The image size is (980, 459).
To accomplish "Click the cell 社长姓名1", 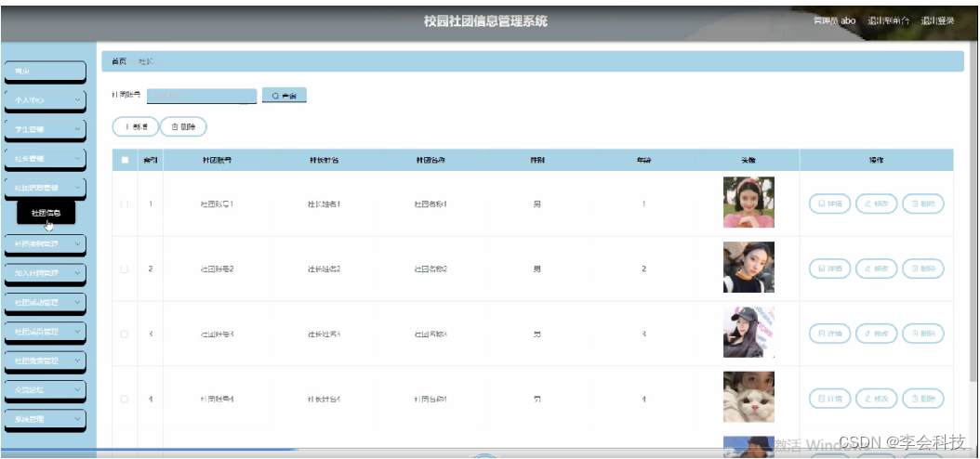I will click(x=324, y=204).
